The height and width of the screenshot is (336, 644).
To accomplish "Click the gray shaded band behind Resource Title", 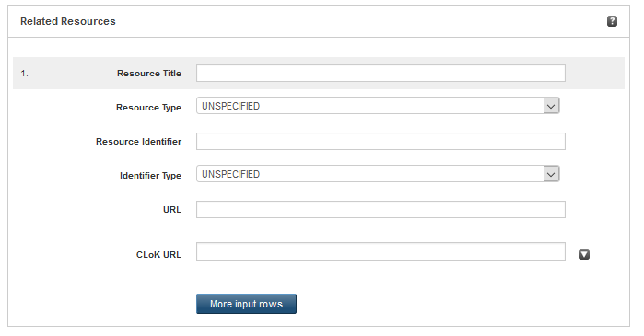I will pos(319,74).
